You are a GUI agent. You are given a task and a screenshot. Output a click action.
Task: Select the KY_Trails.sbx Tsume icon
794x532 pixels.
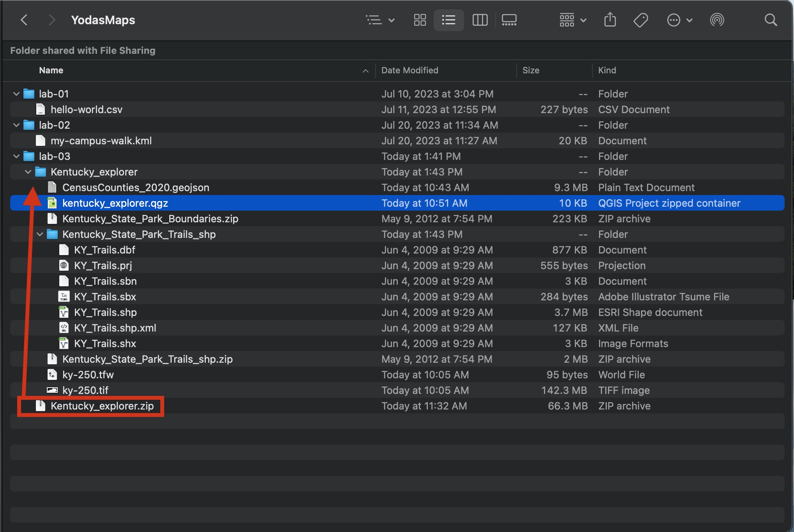point(64,297)
